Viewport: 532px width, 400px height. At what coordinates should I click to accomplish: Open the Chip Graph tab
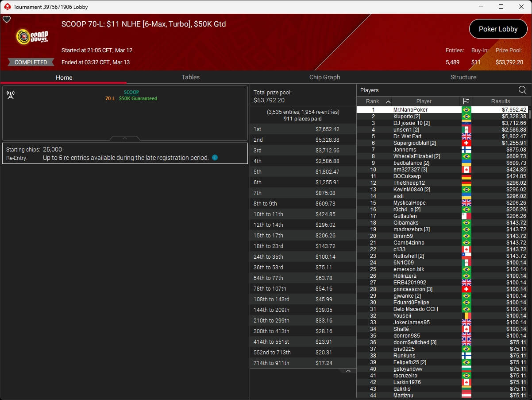(324, 77)
